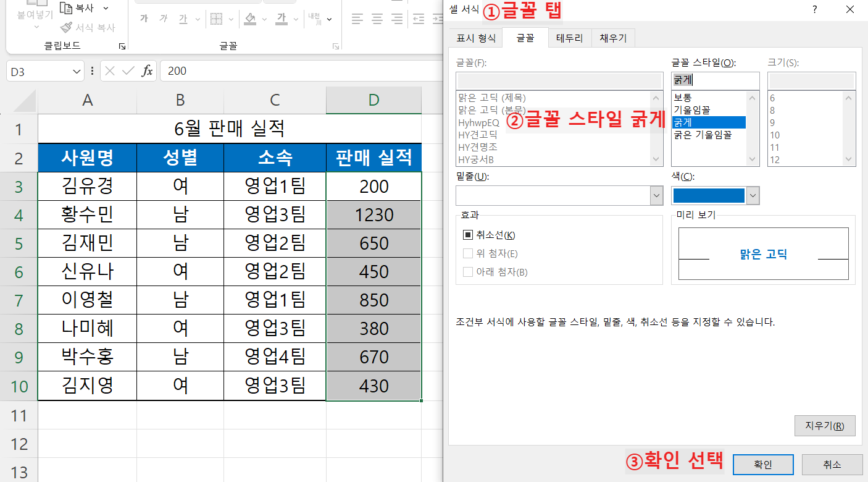Click the center alignment icon
The height and width of the screenshot is (482, 868).
point(376,19)
